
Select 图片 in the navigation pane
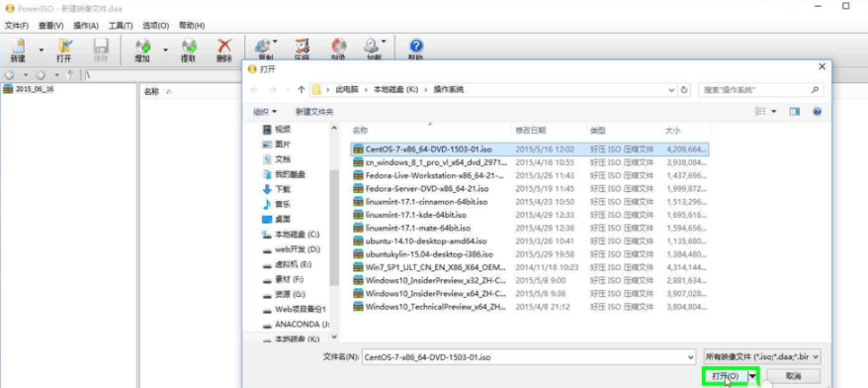pos(283,145)
